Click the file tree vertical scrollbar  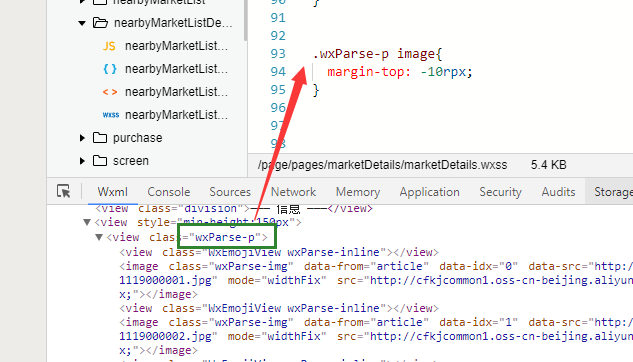(245, 20)
